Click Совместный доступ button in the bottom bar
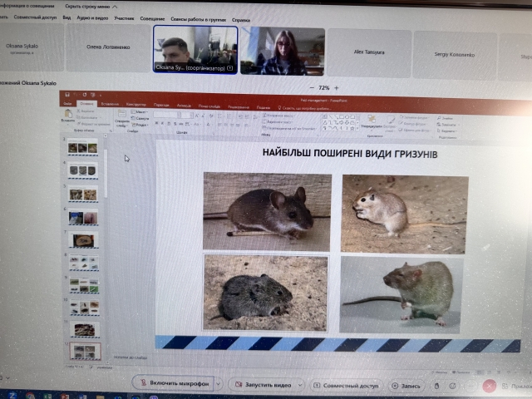 [x=346, y=386]
